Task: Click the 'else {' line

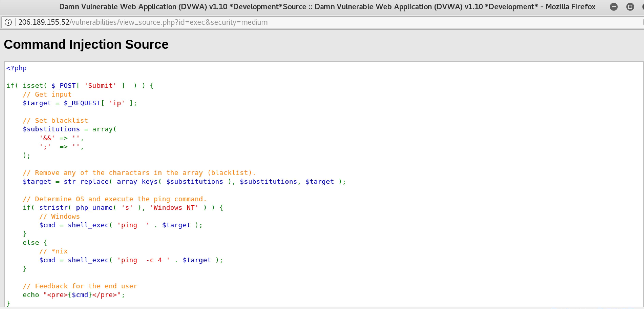Action: pyautogui.click(x=35, y=243)
